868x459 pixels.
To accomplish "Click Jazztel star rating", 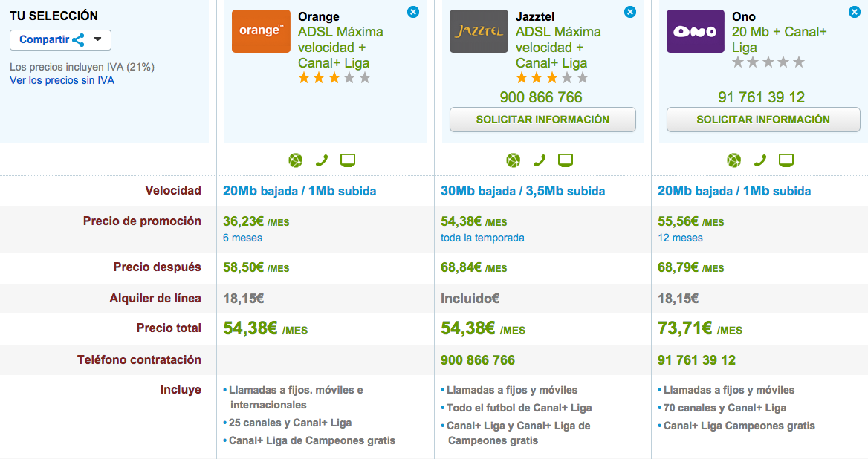I will click(552, 78).
